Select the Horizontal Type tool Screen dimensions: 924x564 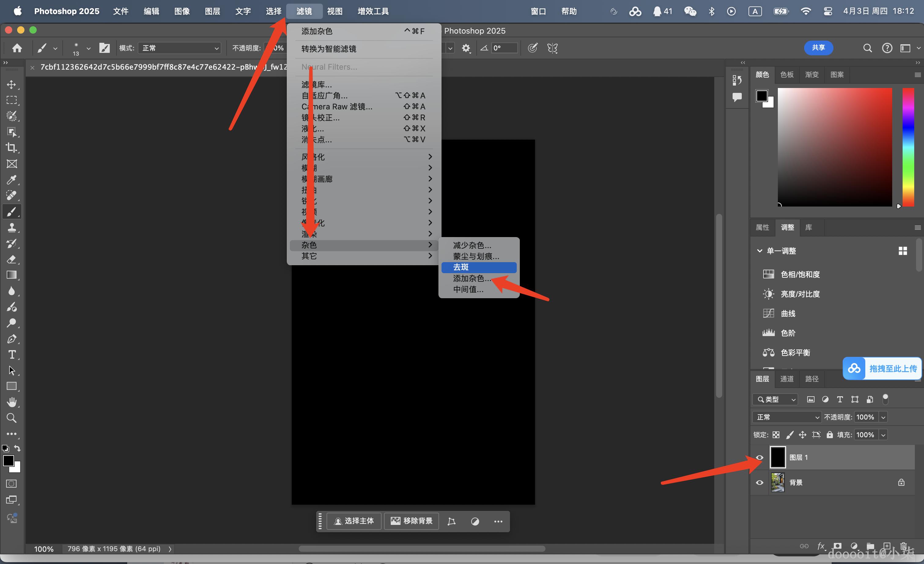(x=12, y=354)
